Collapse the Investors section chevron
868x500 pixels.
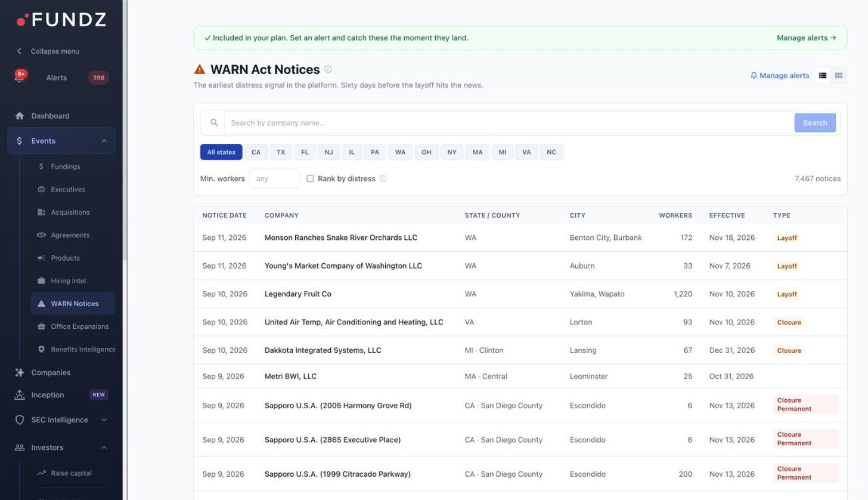(104, 447)
